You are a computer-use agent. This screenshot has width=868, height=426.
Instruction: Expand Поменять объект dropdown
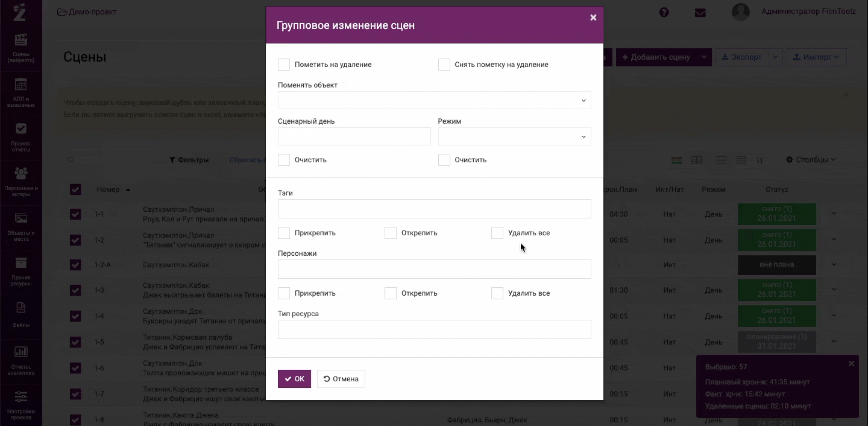point(435,100)
